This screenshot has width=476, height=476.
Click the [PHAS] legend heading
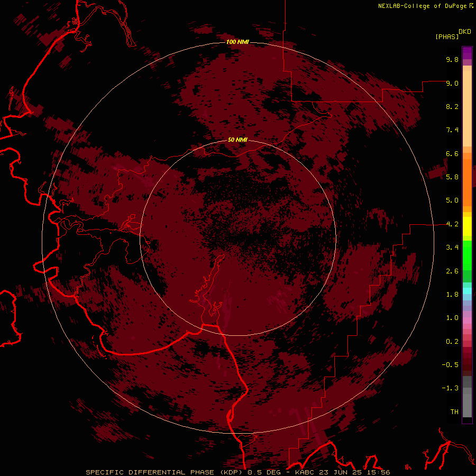pos(447,36)
